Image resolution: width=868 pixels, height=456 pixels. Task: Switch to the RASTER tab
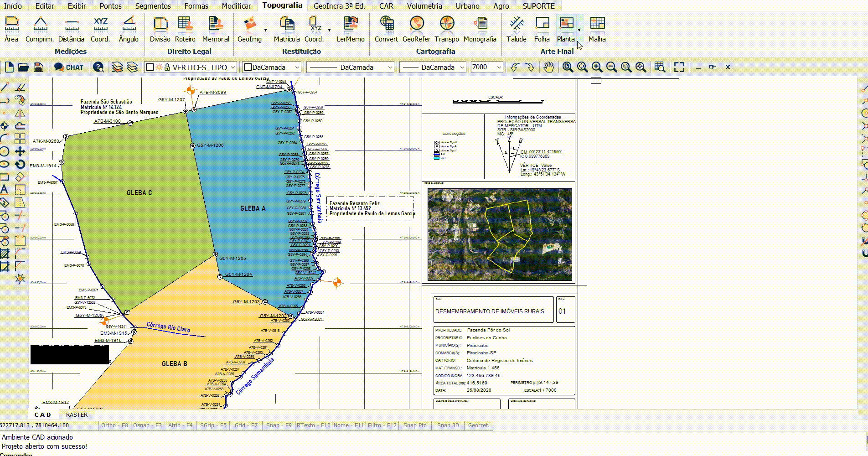coord(77,415)
